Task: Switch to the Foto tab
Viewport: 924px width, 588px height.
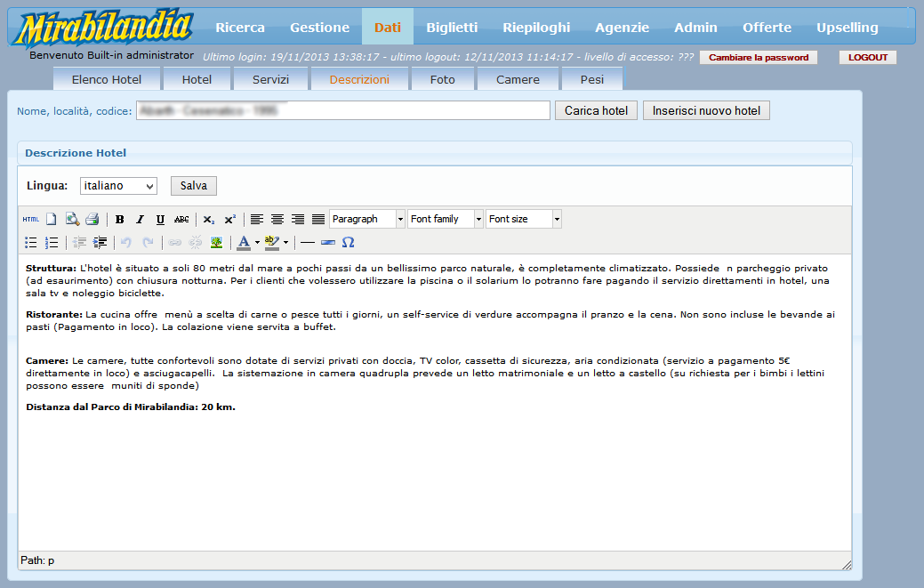Action: point(443,79)
